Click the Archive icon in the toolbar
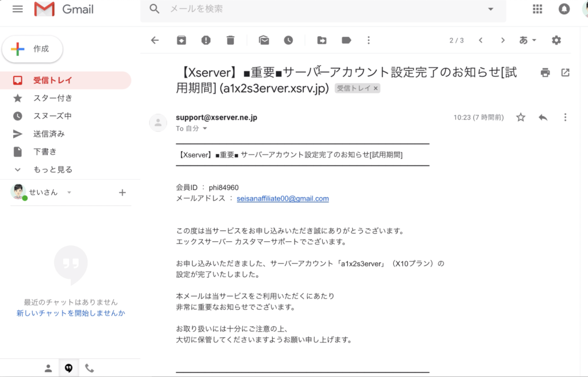 click(181, 40)
